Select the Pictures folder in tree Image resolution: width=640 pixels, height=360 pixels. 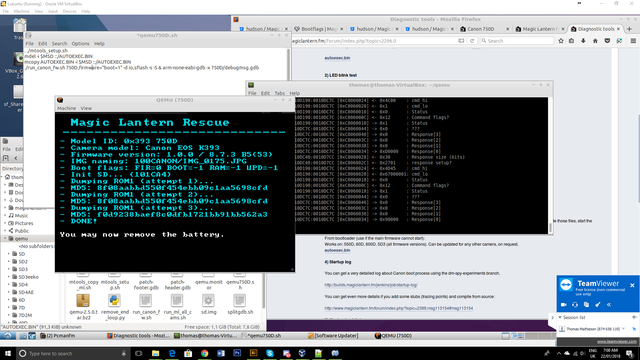click(24, 223)
